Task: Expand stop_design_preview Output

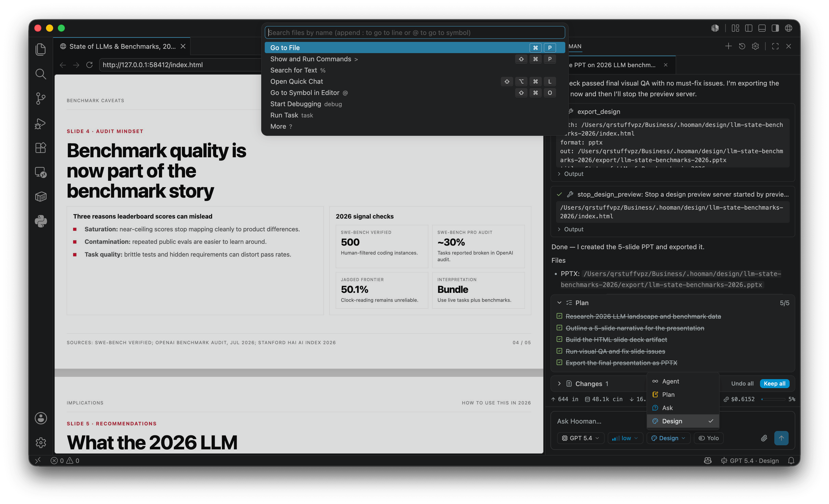Action: pyautogui.click(x=571, y=229)
